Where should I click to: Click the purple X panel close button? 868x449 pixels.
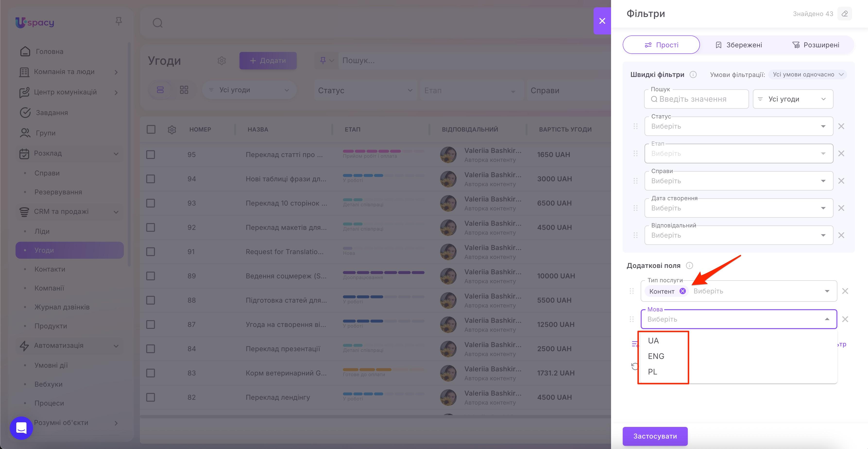[602, 21]
